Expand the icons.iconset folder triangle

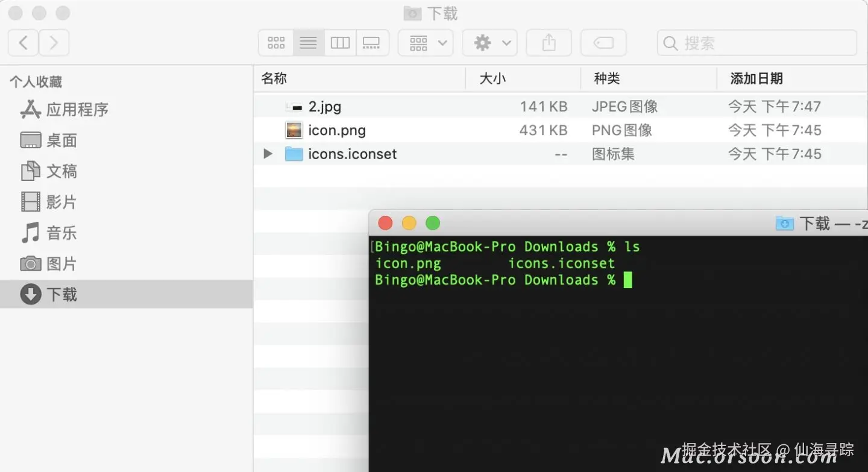(x=268, y=154)
